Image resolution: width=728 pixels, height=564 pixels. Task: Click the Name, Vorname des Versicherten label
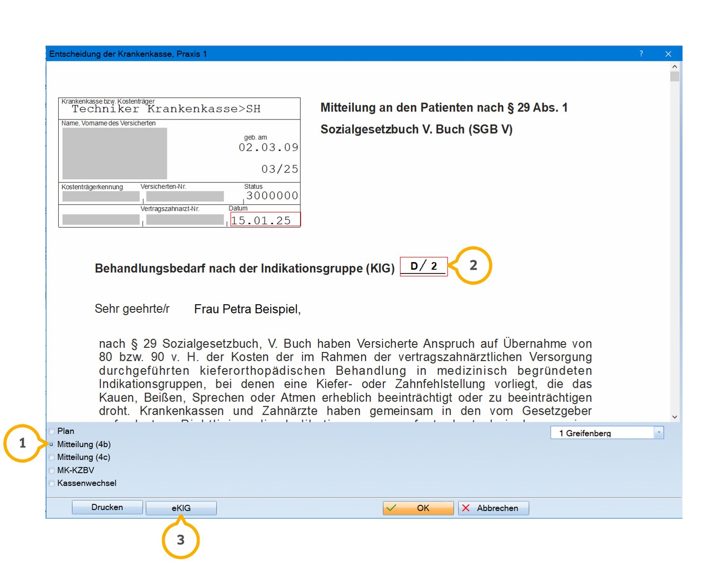[x=109, y=123]
